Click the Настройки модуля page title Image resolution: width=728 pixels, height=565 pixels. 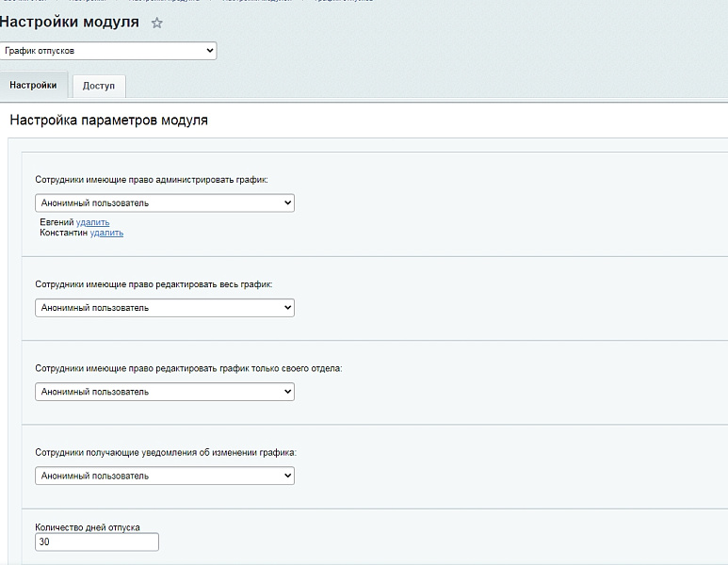[x=70, y=22]
